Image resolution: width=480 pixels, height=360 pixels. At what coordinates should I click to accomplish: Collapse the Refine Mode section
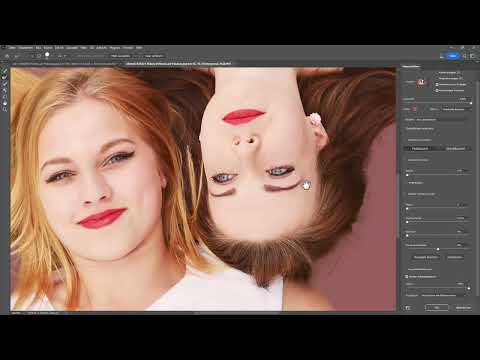[x=405, y=140]
